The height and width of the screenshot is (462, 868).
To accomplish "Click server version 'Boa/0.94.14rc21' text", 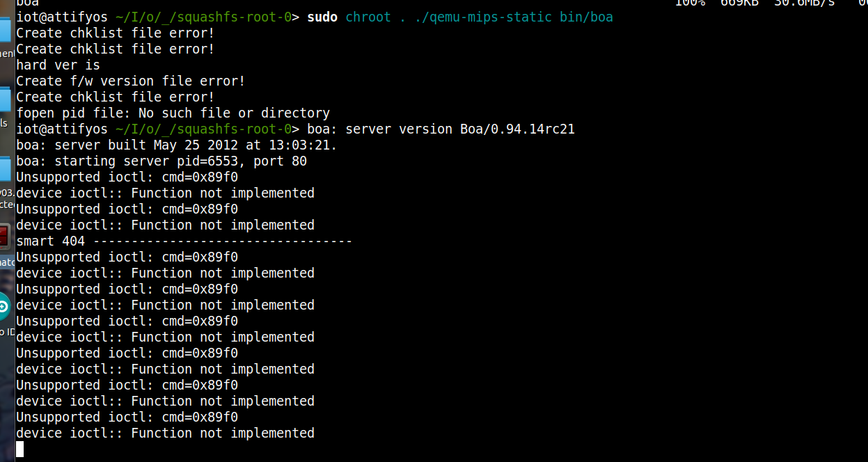I will tap(517, 129).
